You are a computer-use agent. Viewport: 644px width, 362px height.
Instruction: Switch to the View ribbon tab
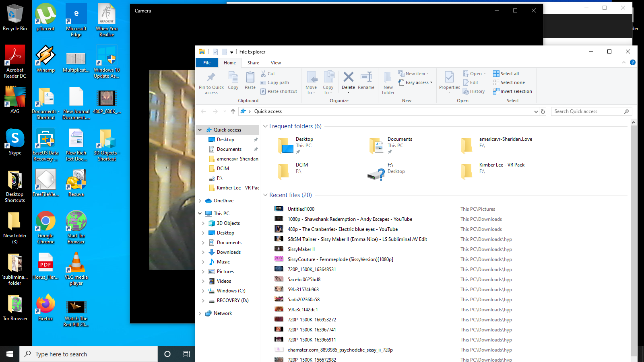276,63
